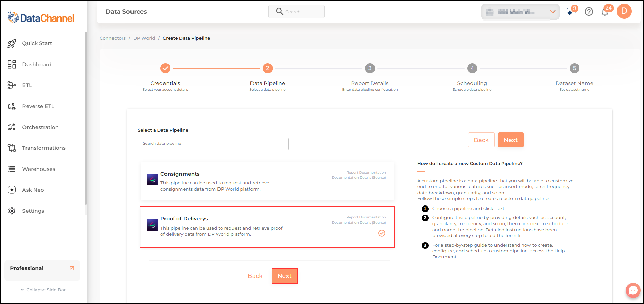Click step 4 Scheduling circle
Viewport: 644px width, 304px height.
[x=472, y=68]
